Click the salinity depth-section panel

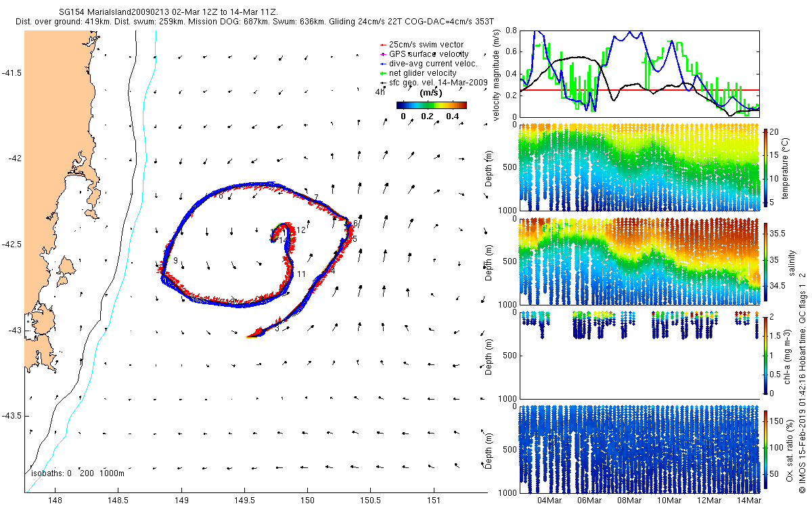pos(639,261)
